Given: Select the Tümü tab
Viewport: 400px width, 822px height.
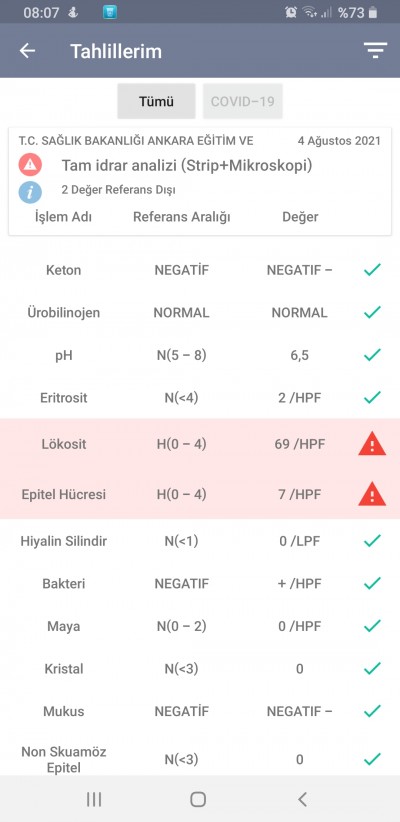Looking at the screenshot, I should coord(156,101).
